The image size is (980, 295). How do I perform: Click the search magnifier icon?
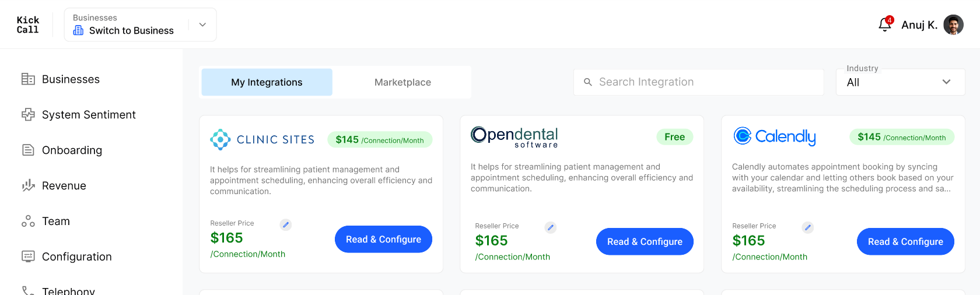[x=588, y=82]
